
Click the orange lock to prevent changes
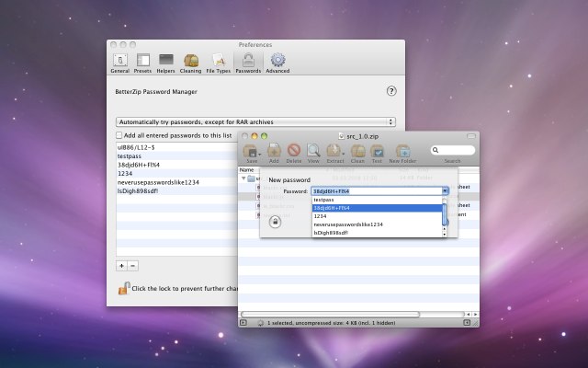tap(122, 288)
